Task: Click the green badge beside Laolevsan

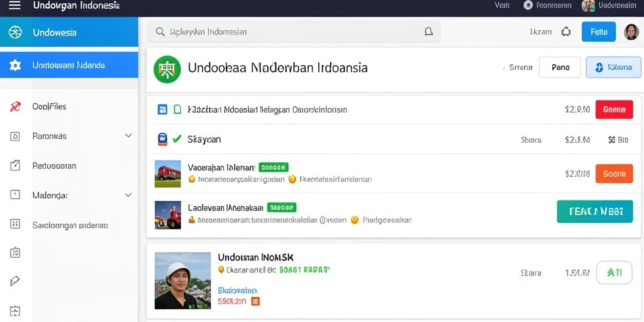Action: point(282,208)
